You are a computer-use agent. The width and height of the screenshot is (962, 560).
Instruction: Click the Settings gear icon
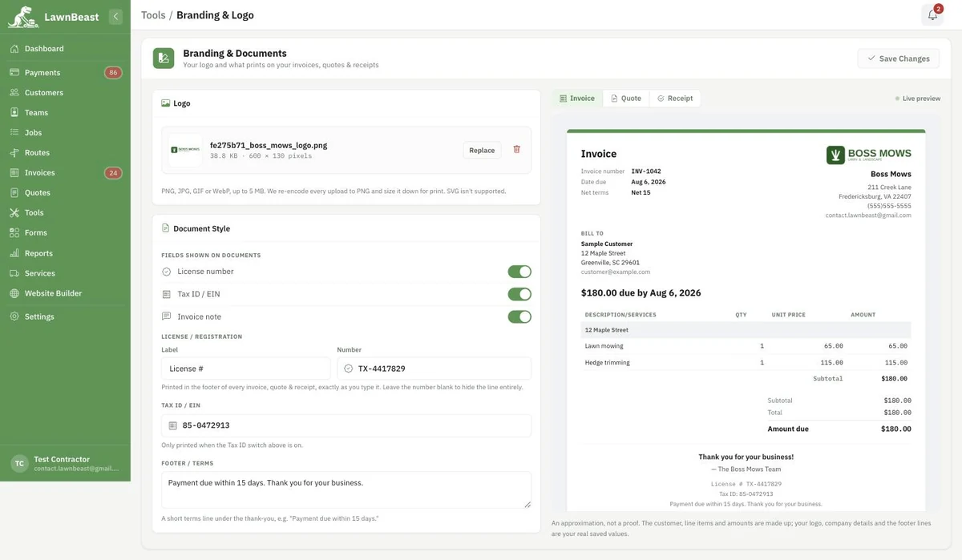pyautogui.click(x=14, y=316)
